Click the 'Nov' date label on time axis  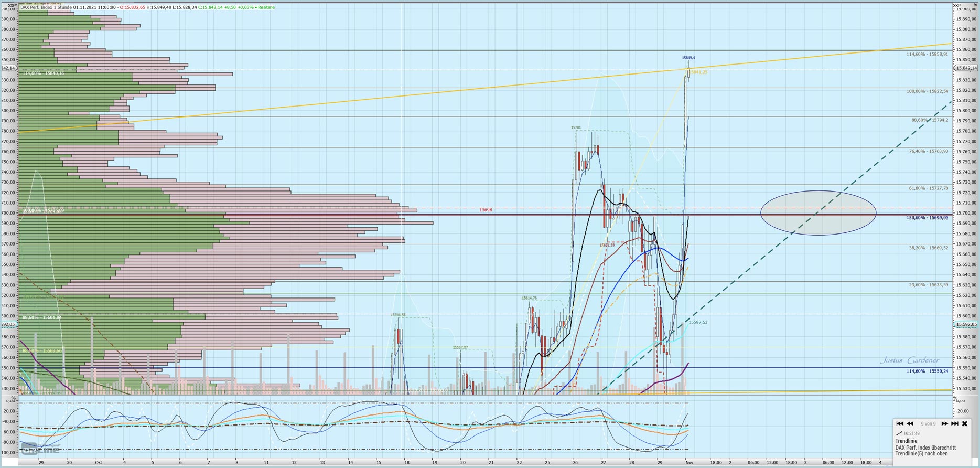click(689, 463)
